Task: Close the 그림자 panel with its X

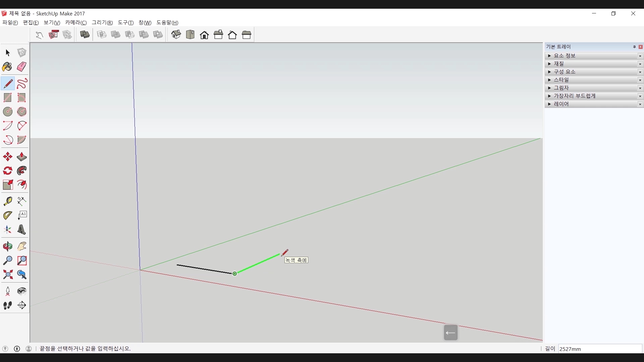Action: (640, 88)
